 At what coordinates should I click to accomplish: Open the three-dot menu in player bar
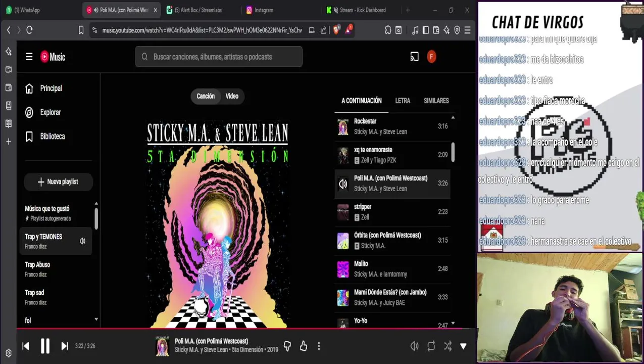[319, 346]
